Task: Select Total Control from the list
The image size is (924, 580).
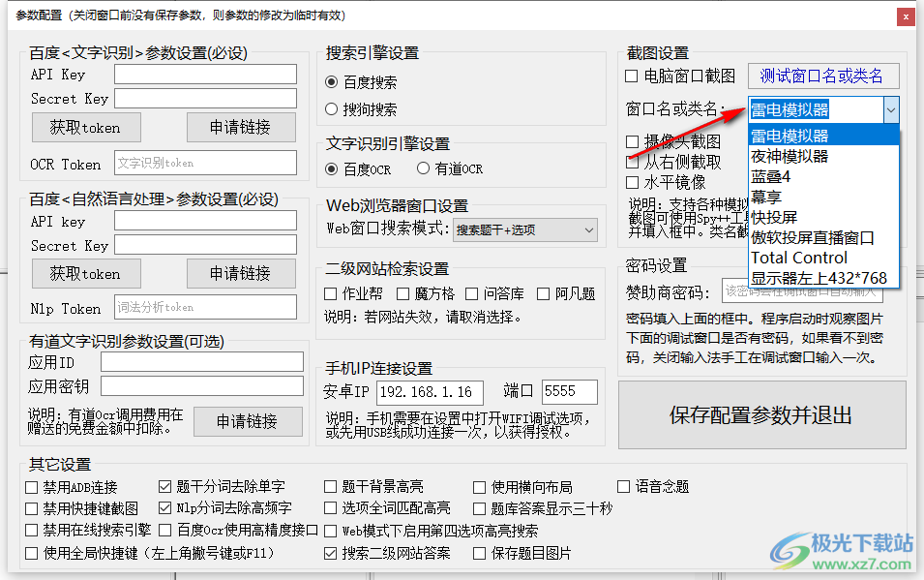Action: coord(823,258)
